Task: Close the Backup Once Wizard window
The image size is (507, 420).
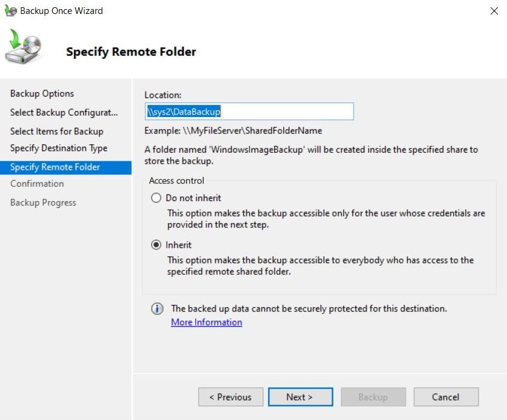Action: pos(494,11)
